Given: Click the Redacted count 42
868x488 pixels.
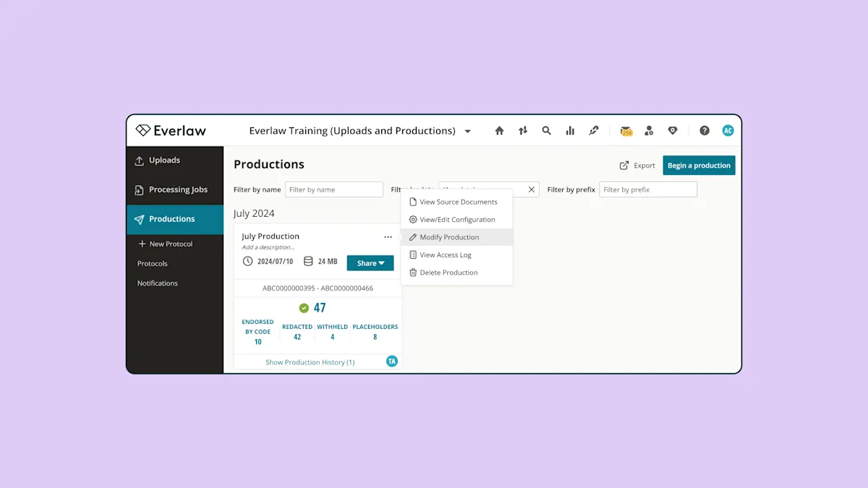Looking at the screenshot, I should (x=297, y=337).
